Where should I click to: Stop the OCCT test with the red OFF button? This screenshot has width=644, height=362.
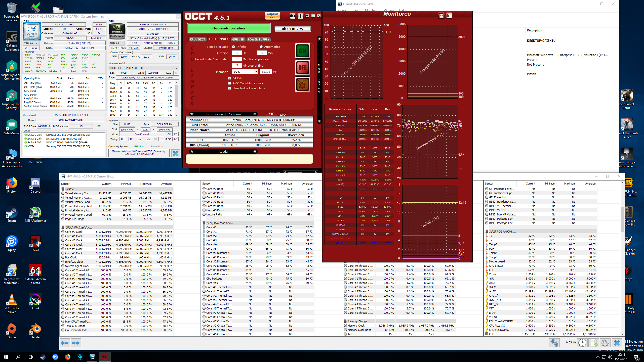click(302, 67)
